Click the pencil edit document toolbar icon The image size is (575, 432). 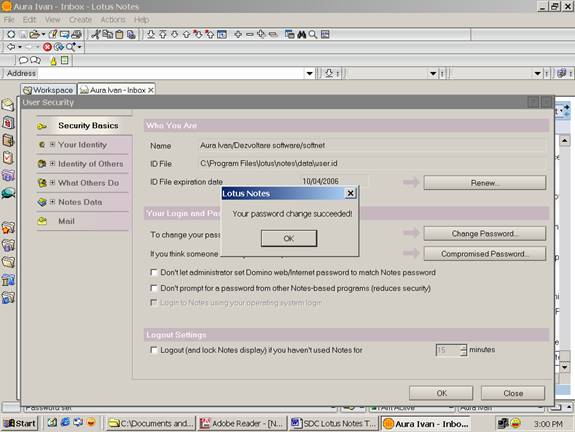(x=53, y=34)
